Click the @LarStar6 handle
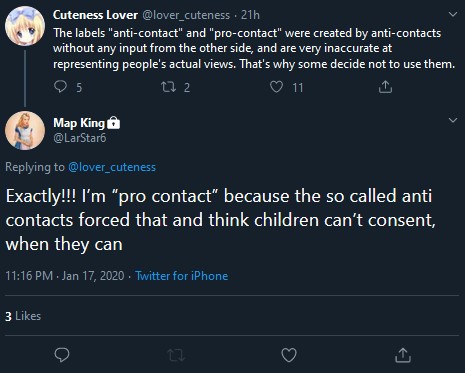The height and width of the screenshot is (373, 465). 80,138
